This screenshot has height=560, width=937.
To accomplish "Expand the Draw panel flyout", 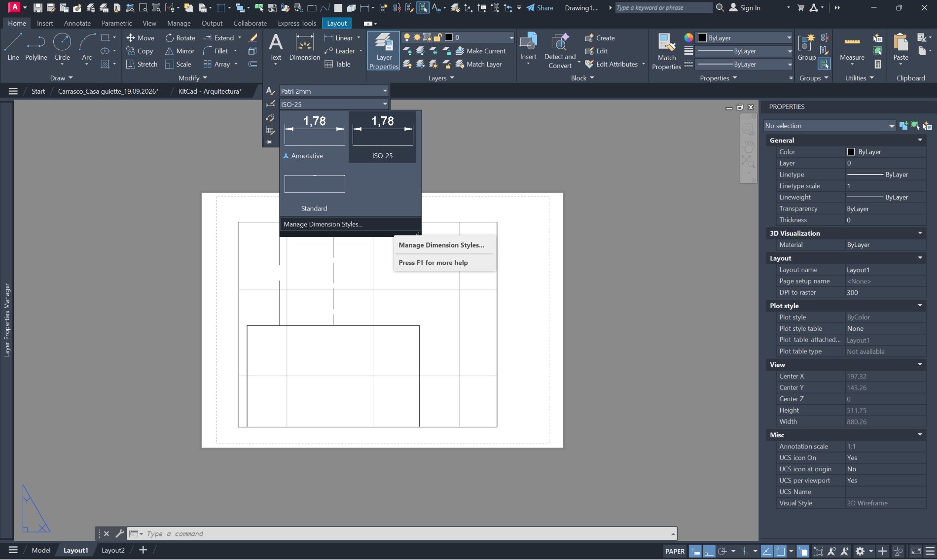I will click(61, 78).
